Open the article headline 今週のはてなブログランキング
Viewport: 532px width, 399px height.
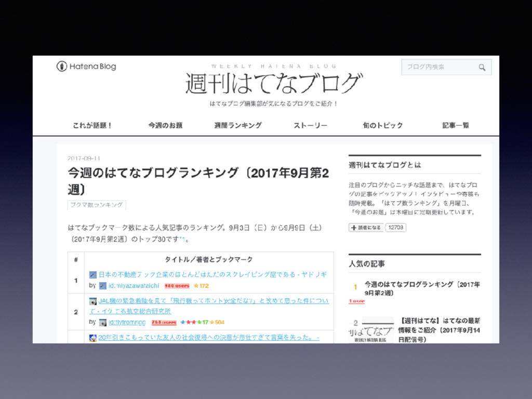(x=198, y=181)
